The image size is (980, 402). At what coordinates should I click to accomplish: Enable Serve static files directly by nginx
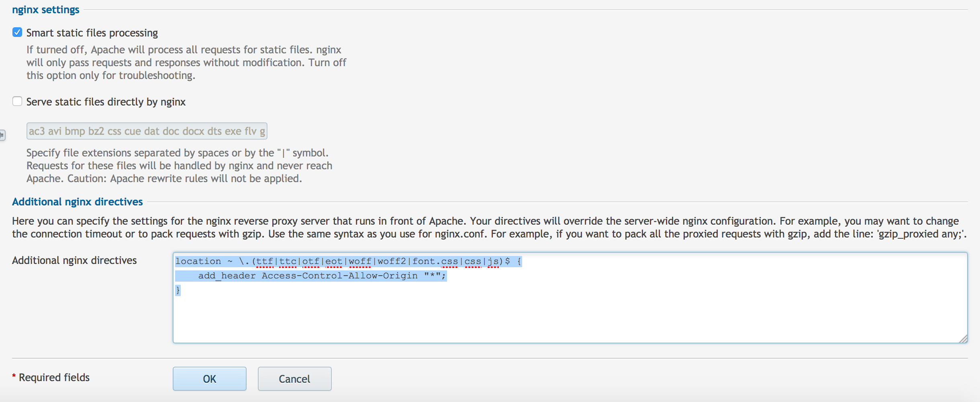17,102
